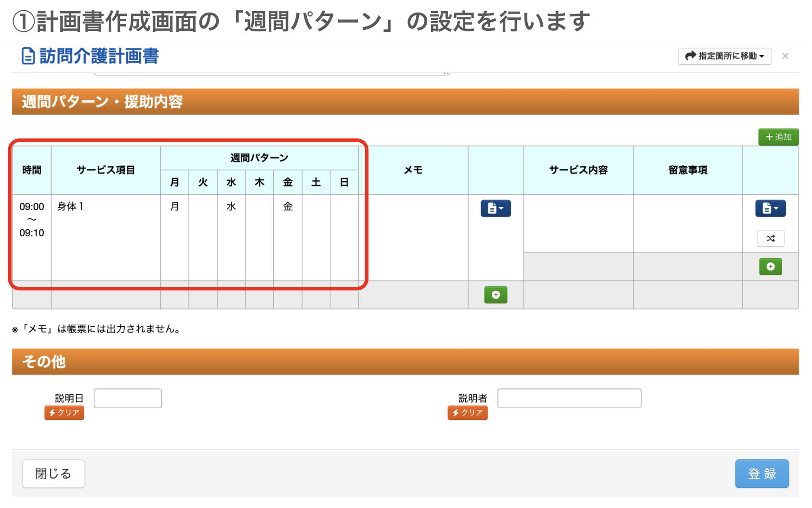Screen dimensions: 812x508
Task: Click the 閉じる button
Action: [53, 473]
